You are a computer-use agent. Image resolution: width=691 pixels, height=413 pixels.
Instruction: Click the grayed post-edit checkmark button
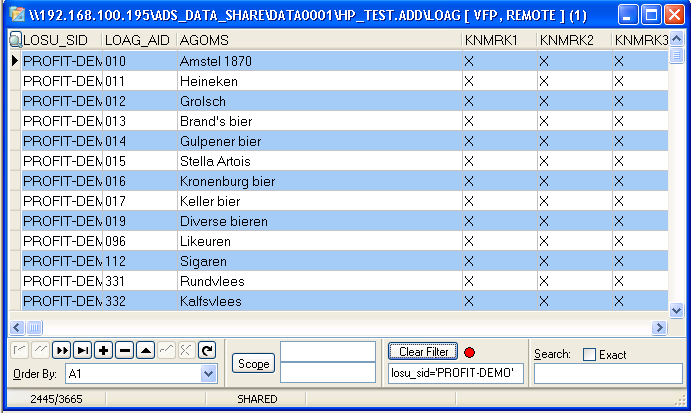point(166,350)
